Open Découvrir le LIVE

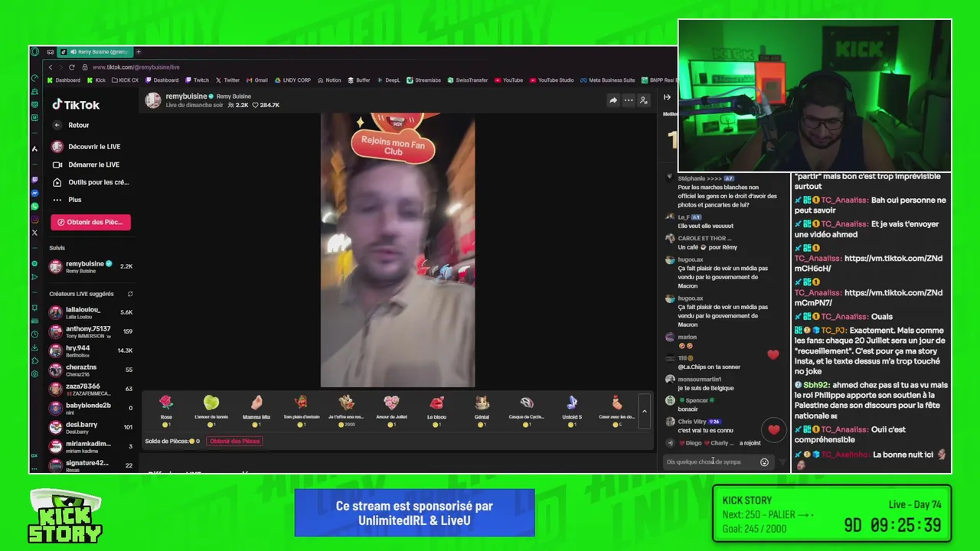(86, 146)
